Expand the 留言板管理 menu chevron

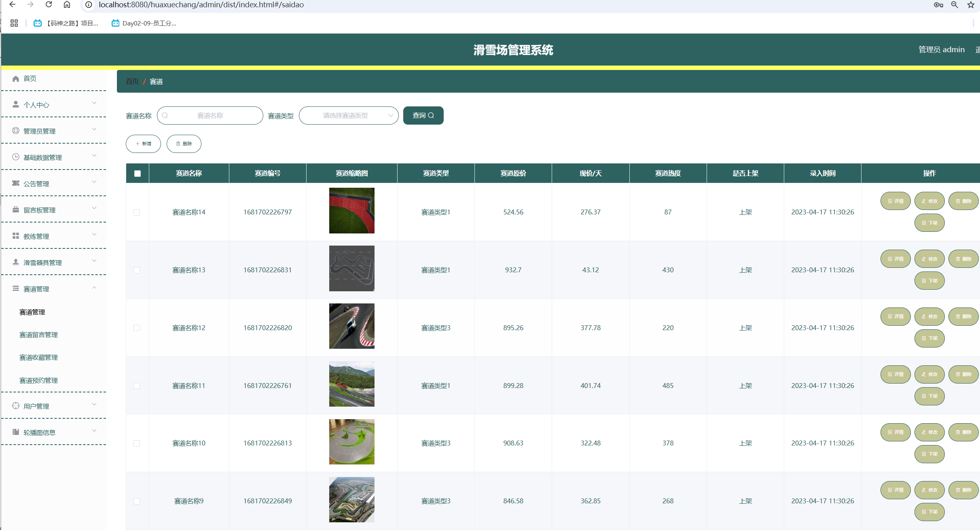click(94, 208)
